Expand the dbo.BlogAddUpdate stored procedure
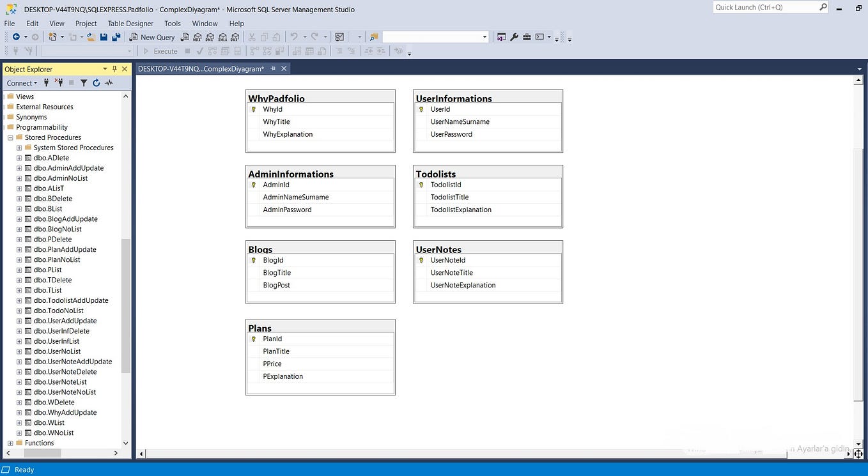 19,219
